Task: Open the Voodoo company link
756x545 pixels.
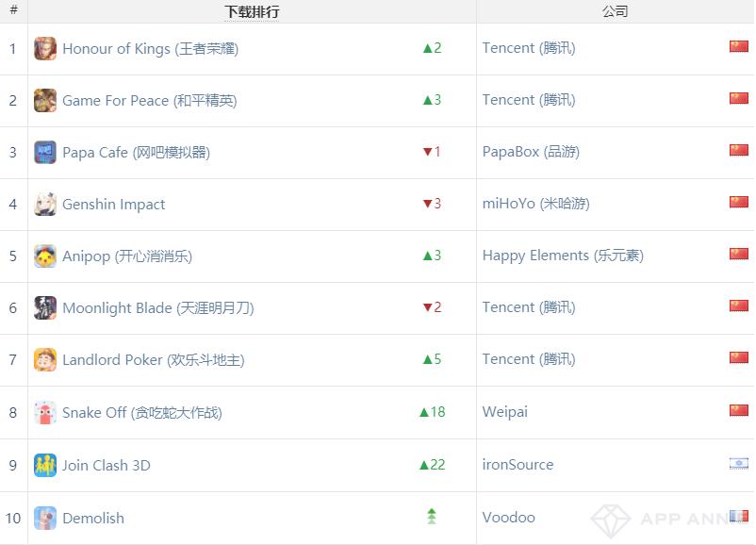Action: [x=508, y=518]
